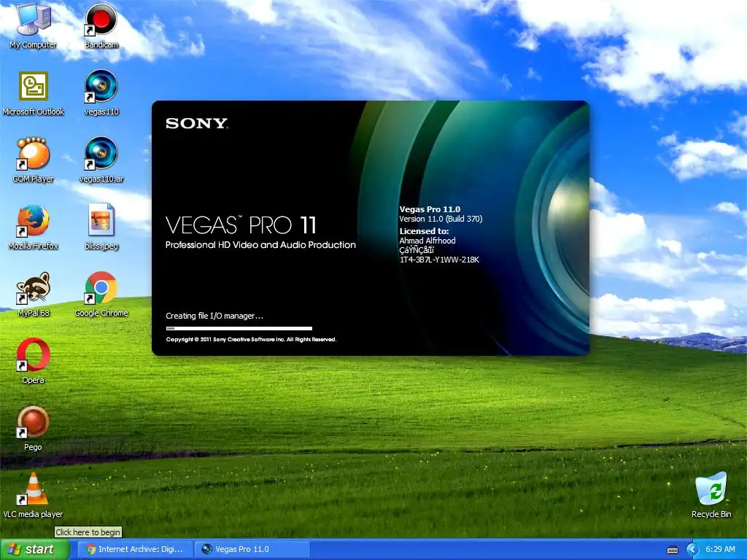Select the Opera browser shortcut
Screen dimensions: 747x560
pos(33,362)
